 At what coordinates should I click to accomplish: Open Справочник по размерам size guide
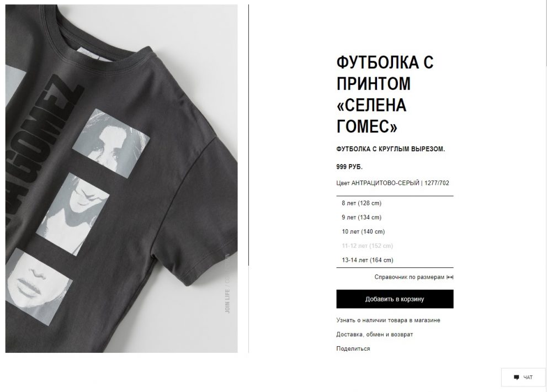coord(409,277)
